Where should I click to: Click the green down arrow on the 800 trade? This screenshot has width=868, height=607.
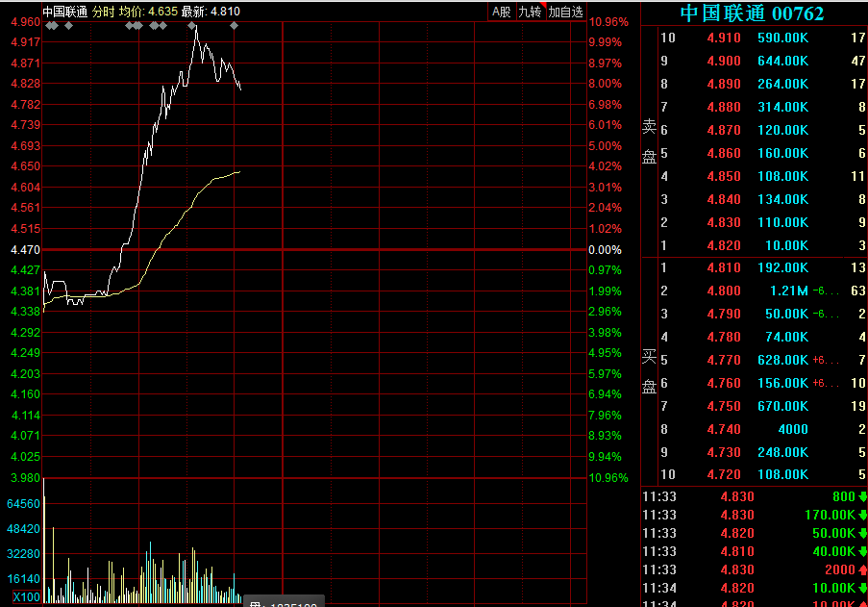(x=862, y=497)
